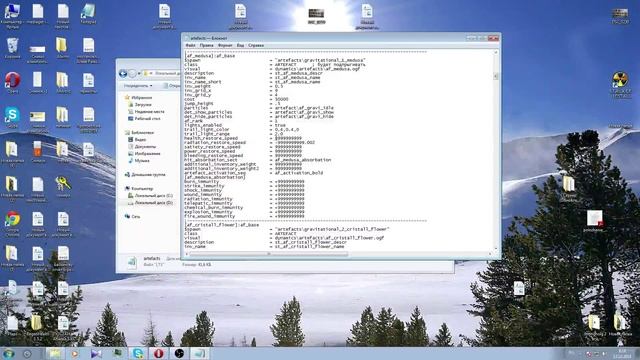Select Видео library in Explorer sidebar
The height and width of the screenshot is (360, 640).
pos(137,140)
